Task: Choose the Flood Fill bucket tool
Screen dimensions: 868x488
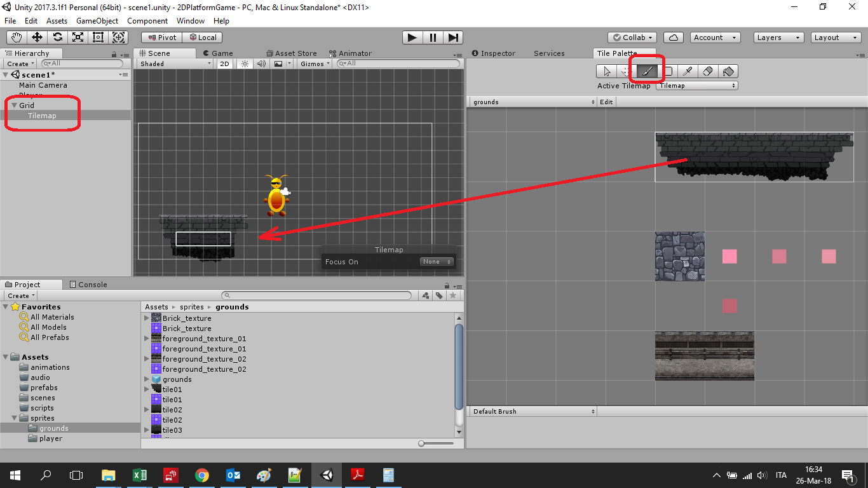Action: [729, 71]
